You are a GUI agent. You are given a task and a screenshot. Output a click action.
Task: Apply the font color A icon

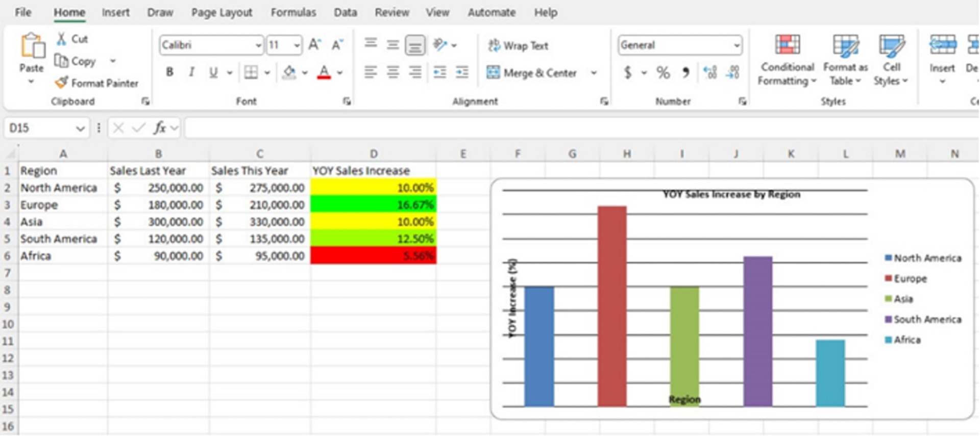[324, 72]
